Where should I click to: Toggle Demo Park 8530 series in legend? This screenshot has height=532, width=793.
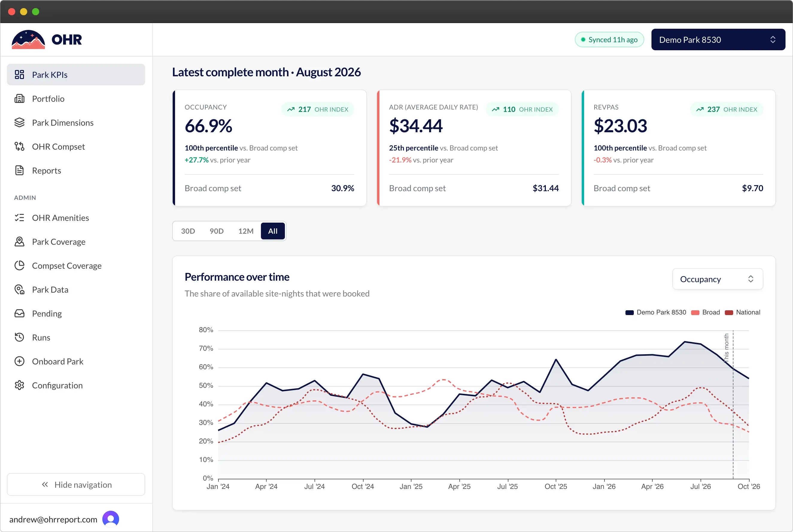click(656, 312)
